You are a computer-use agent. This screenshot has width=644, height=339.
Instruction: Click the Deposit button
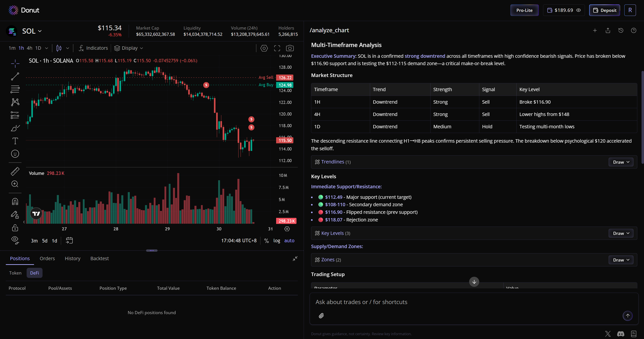pyautogui.click(x=604, y=10)
